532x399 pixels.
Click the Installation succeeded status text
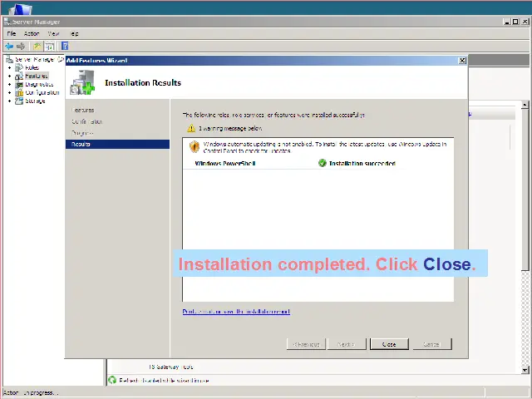362,164
